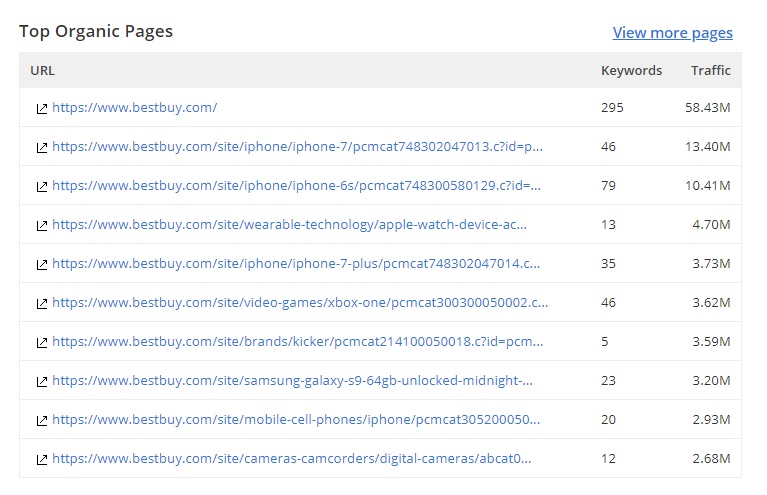Screen dimensions: 767x495
Task: Open the apple-watch wearable-technology URL link
Action: (x=289, y=224)
